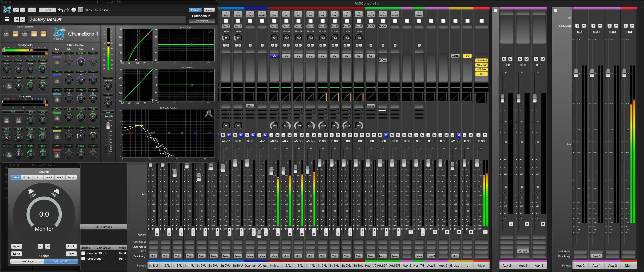The image size is (644, 272).
Task: Click the HaloVerb insert on Main strip
Action: click(x=481, y=60)
